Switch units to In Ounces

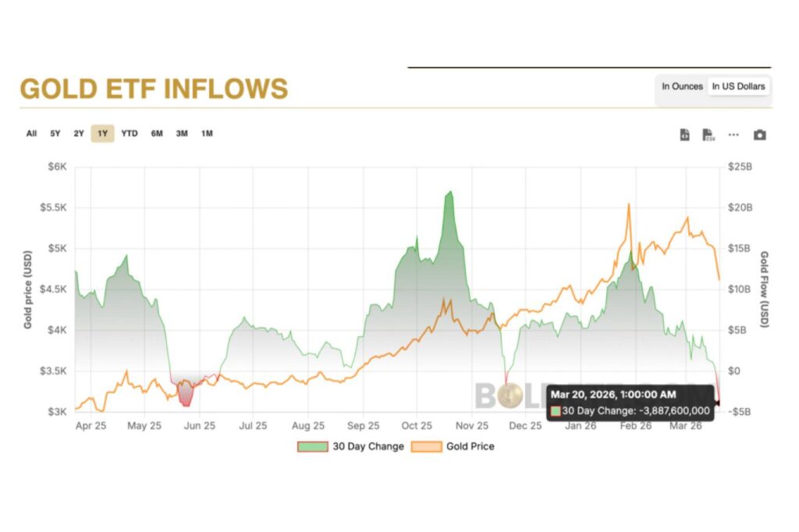(x=682, y=87)
